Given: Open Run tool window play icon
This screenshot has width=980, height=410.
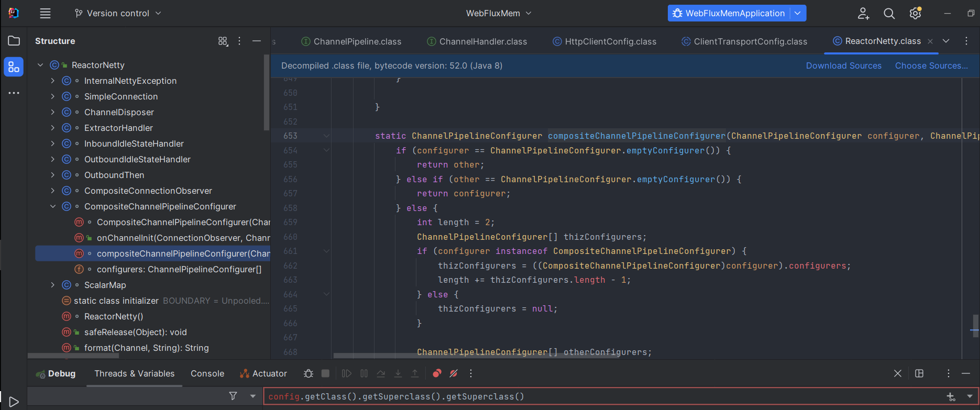Looking at the screenshot, I should [x=14, y=402].
